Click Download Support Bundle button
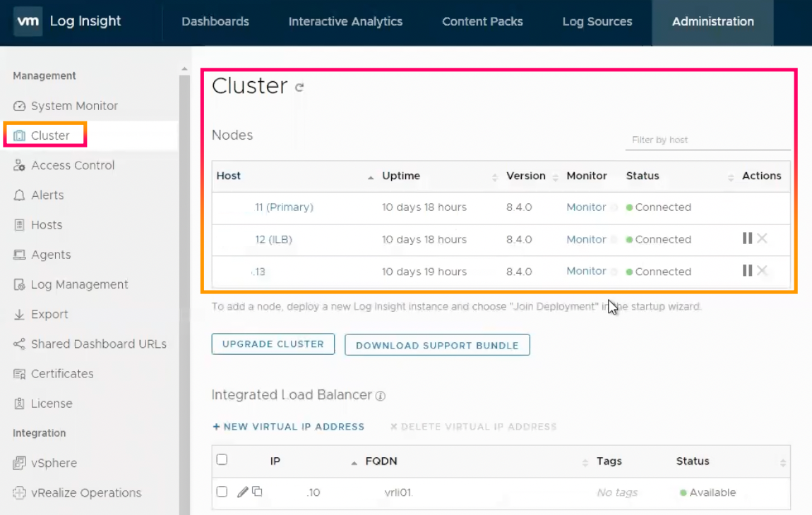 click(437, 345)
